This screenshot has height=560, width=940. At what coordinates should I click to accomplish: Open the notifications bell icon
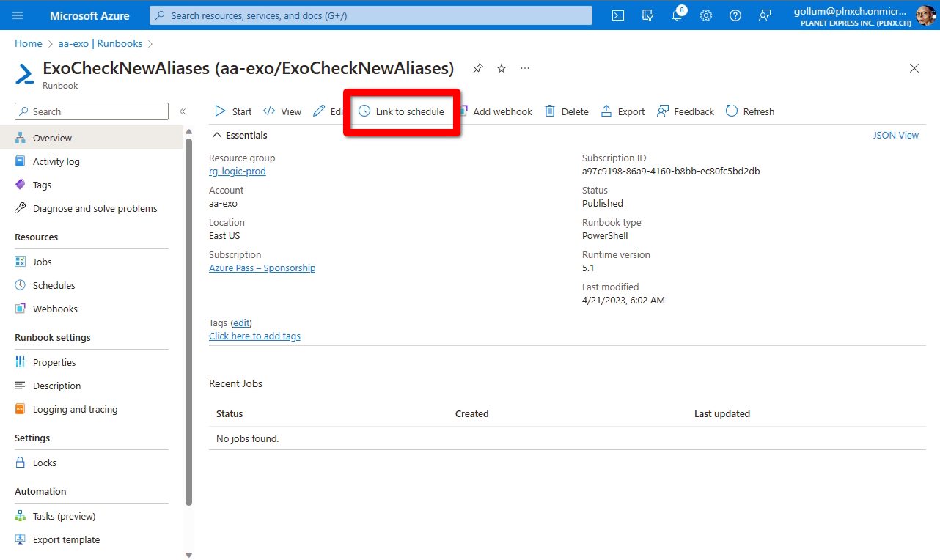(677, 15)
